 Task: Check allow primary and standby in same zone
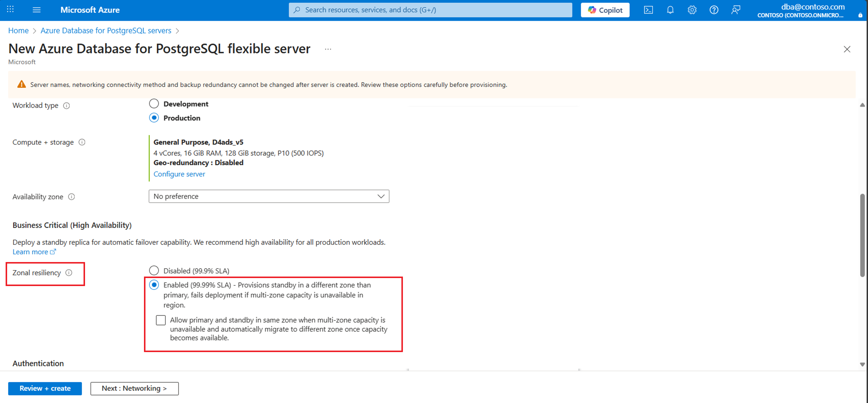tap(161, 320)
